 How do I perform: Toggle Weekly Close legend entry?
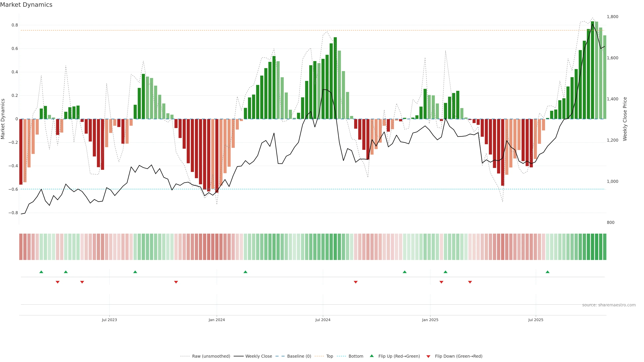tap(258, 356)
